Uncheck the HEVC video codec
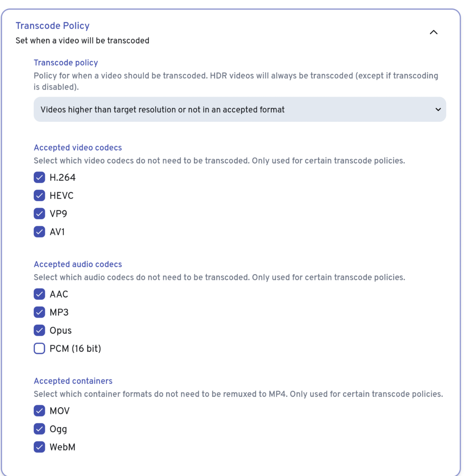This screenshot has width=464, height=476. tap(40, 195)
